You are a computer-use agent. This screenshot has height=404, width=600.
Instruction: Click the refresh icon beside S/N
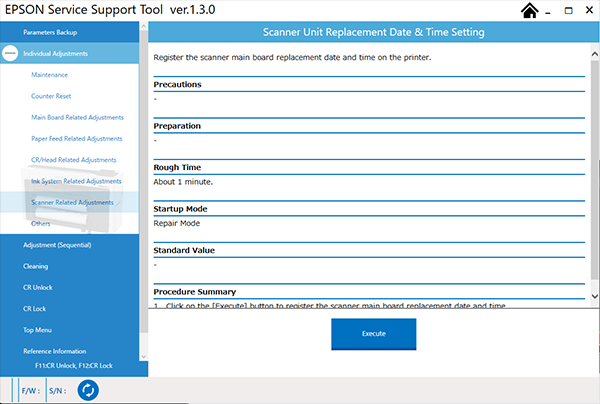(x=88, y=390)
